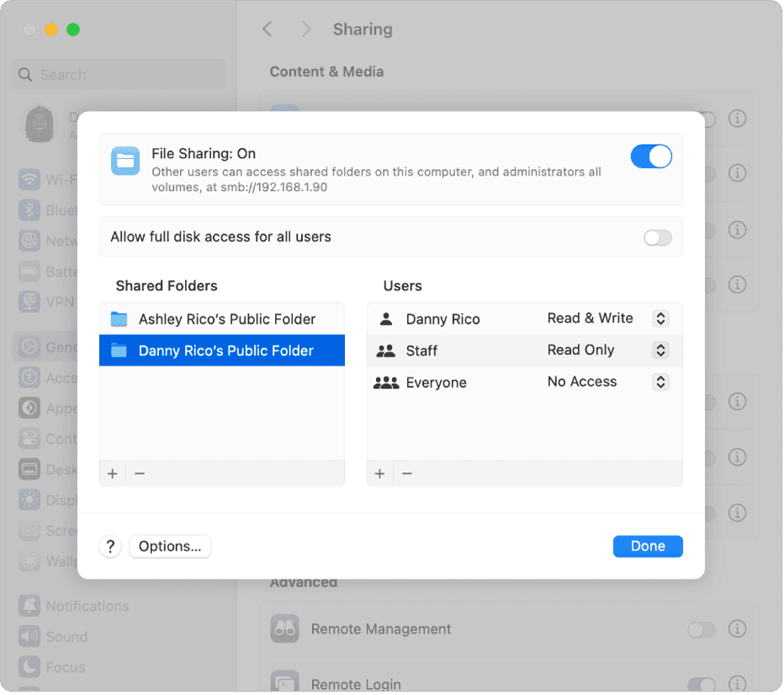Add a new shared folder with plus
The width and height of the screenshot is (784, 695).
pyautogui.click(x=113, y=474)
